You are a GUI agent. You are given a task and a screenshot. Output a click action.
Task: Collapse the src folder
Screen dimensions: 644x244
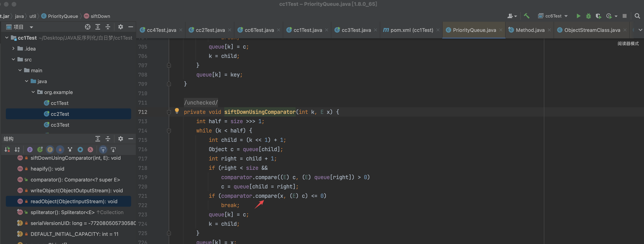tap(13, 59)
